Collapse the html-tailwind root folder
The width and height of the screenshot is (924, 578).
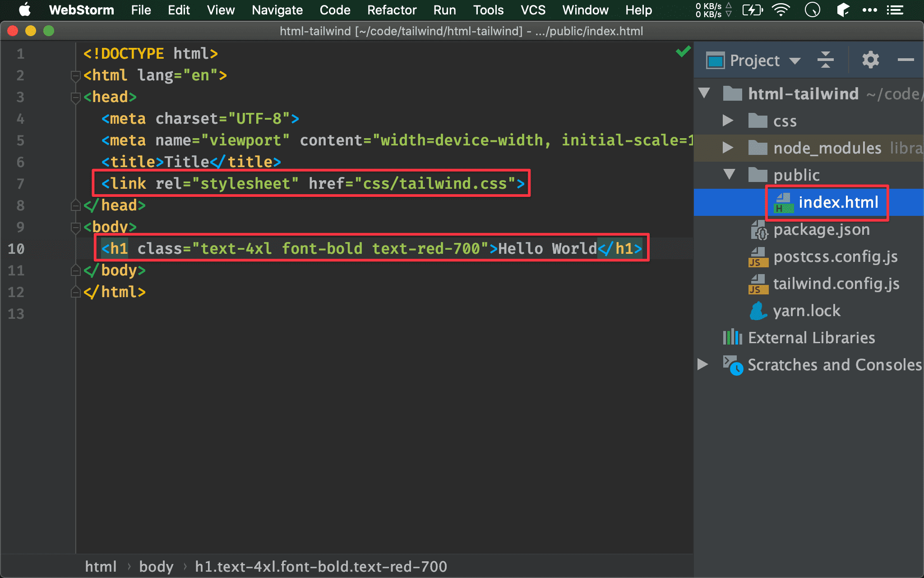(x=704, y=93)
